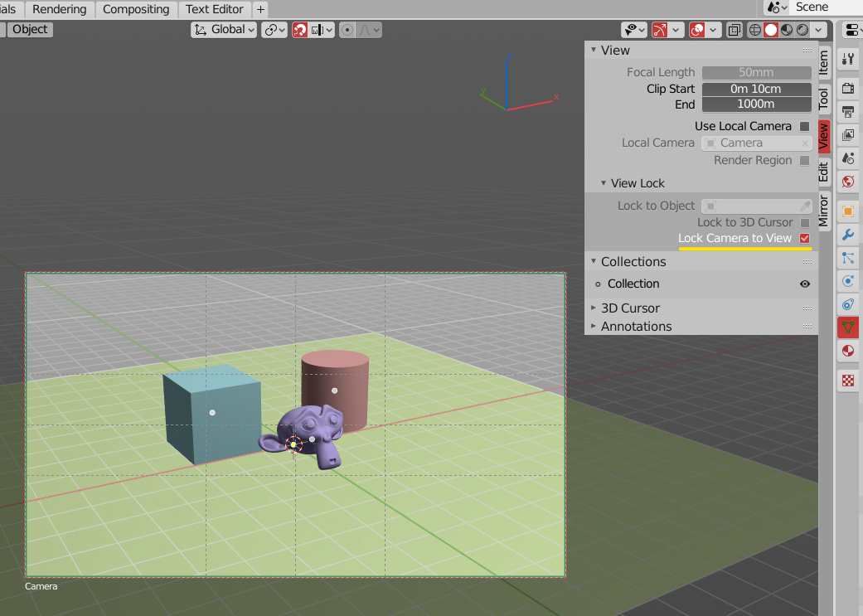Viewport: 863px width, 616px height.
Task: Toggle the show gizmo icon
Action: coord(659,30)
